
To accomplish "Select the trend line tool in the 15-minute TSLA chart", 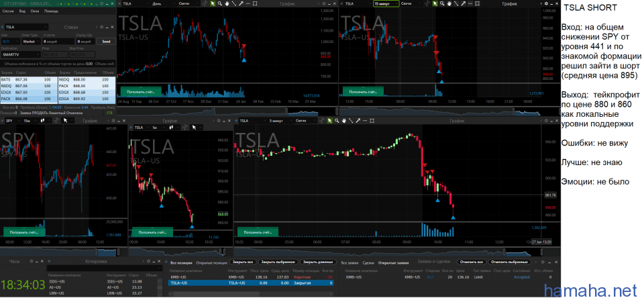I will click(456, 3).
